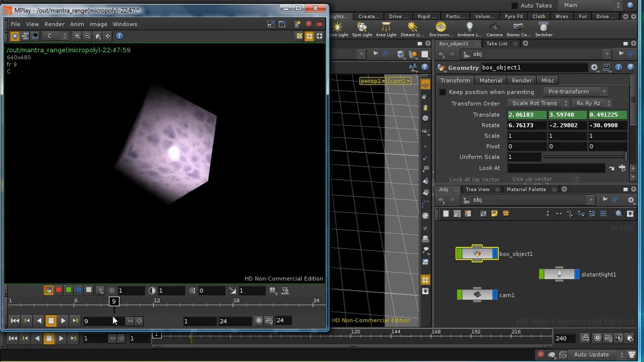644x362 pixels.
Task: Toggle display flag on distantlight1 node
Action: click(x=576, y=275)
